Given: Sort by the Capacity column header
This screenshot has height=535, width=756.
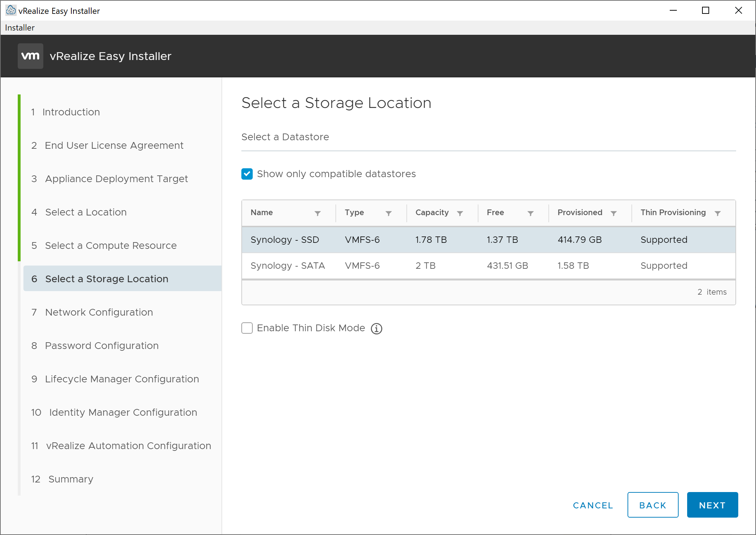Looking at the screenshot, I should pos(432,212).
